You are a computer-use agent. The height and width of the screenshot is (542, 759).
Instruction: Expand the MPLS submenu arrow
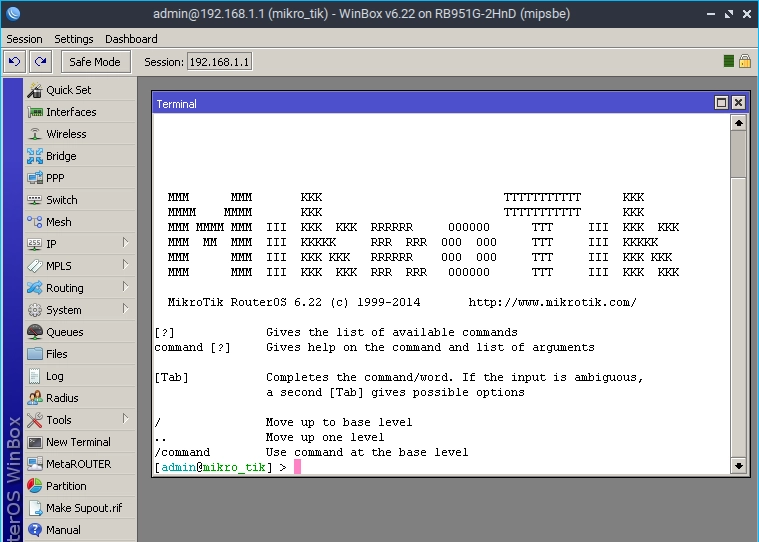125,265
